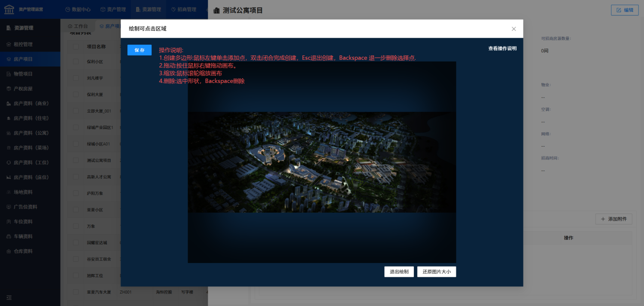Open 车位资料 in the sidebar

30,222
